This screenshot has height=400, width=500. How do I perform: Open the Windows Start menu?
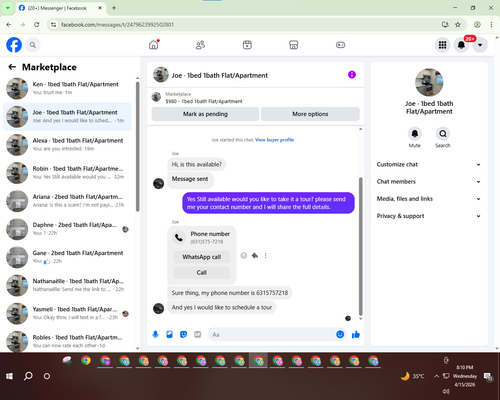(9, 376)
